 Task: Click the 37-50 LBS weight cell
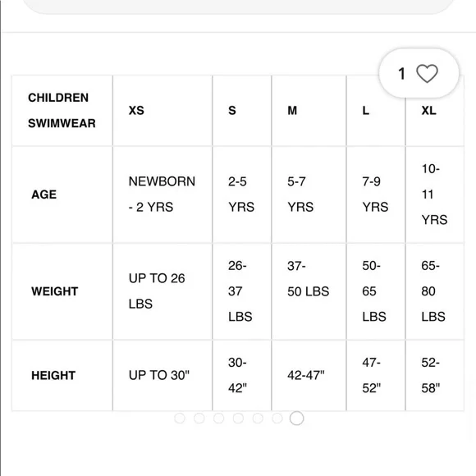tap(309, 291)
